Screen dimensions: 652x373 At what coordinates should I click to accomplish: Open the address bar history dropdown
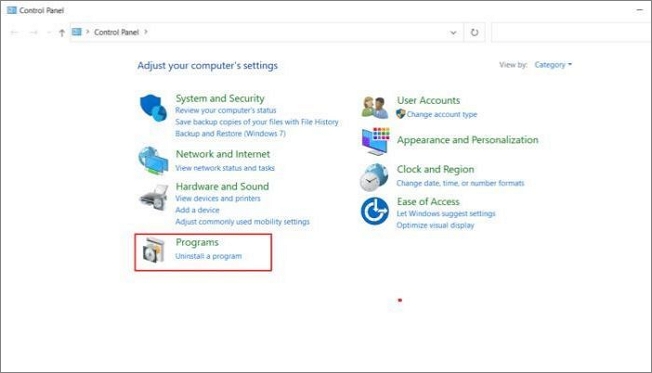[453, 32]
